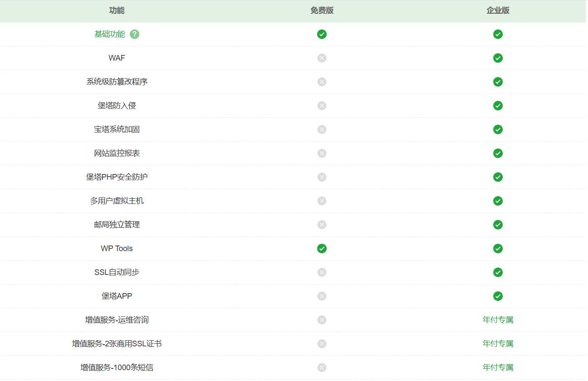
Task: Select the 企业版 column header
Action: click(x=498, y=11)
